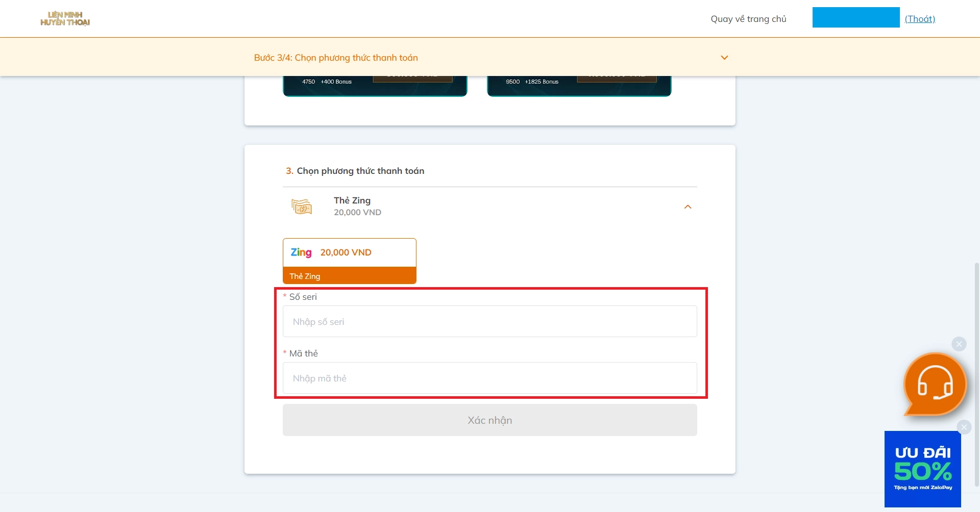Close the support chat widget
Viewport: 980px width, 512px height.
(x=959, y=344)
